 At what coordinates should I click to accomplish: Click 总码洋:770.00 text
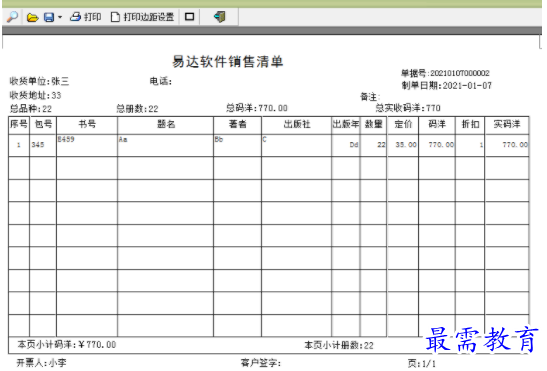(257, 108)
